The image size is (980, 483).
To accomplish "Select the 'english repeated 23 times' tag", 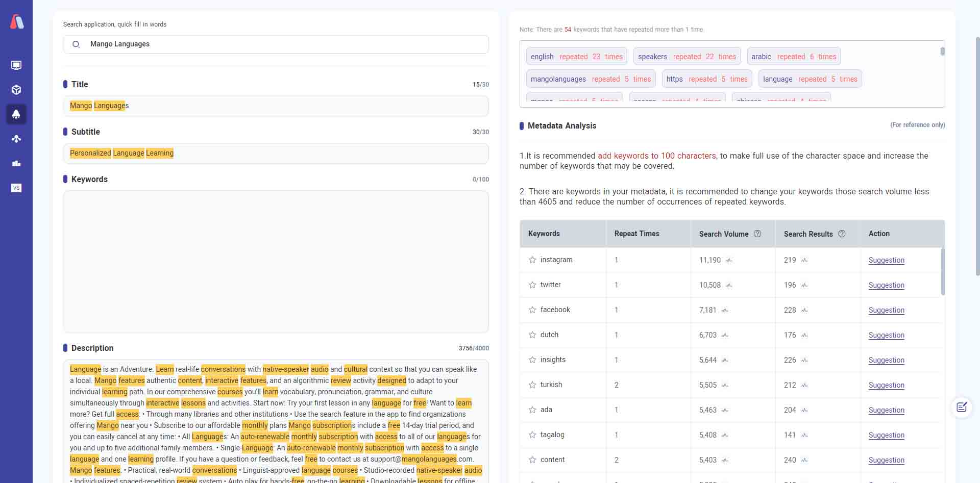I will click(577, 57).
